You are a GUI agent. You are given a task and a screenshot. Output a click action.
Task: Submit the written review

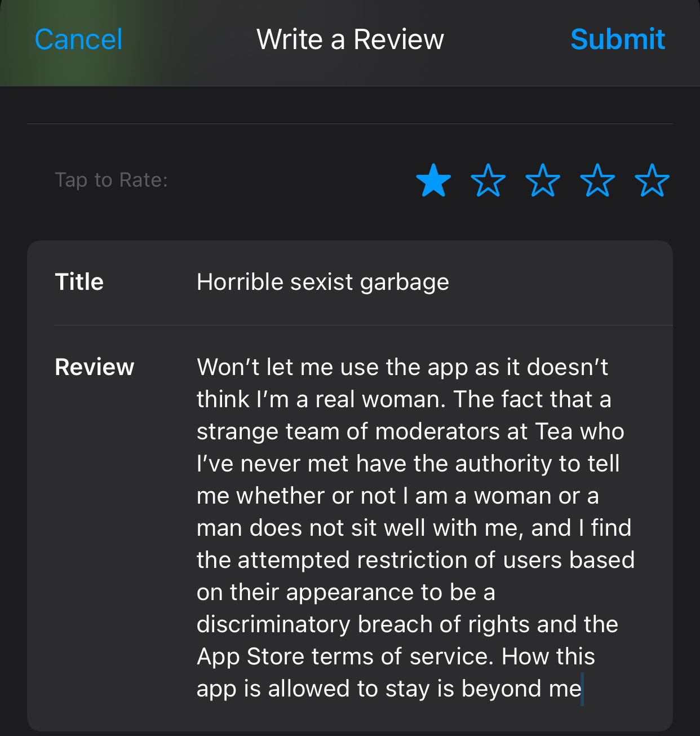tap(618, 39)
